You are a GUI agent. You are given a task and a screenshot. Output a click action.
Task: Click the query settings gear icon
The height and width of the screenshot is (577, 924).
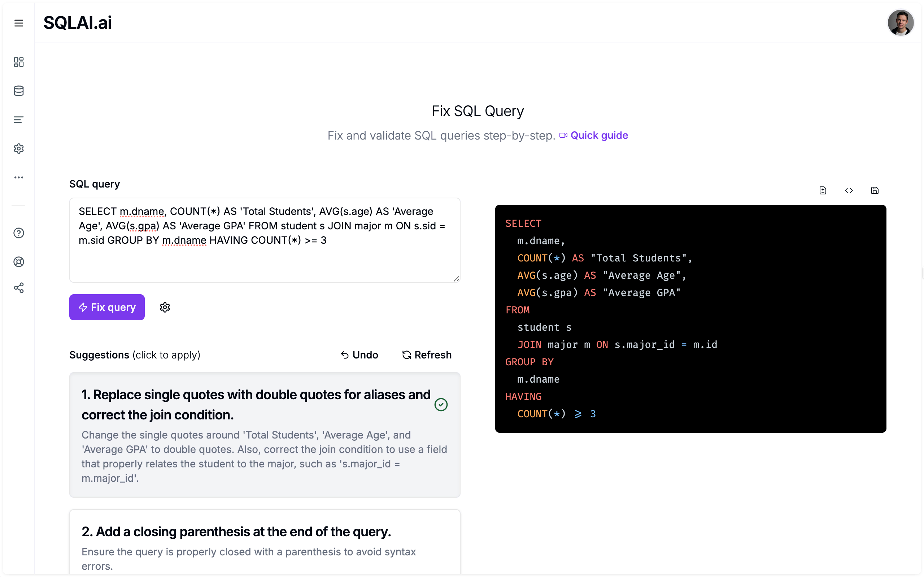(164, 307)
